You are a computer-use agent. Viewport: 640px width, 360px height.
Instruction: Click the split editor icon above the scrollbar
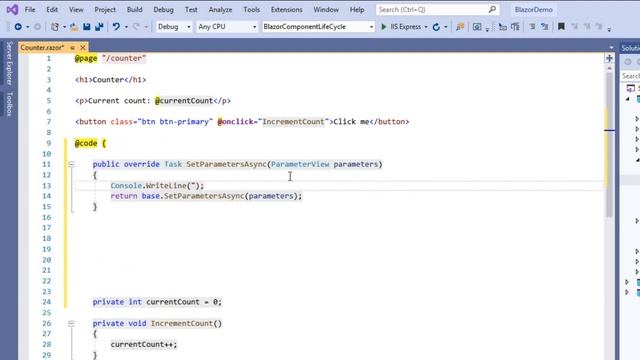click(x=609, y=58)
